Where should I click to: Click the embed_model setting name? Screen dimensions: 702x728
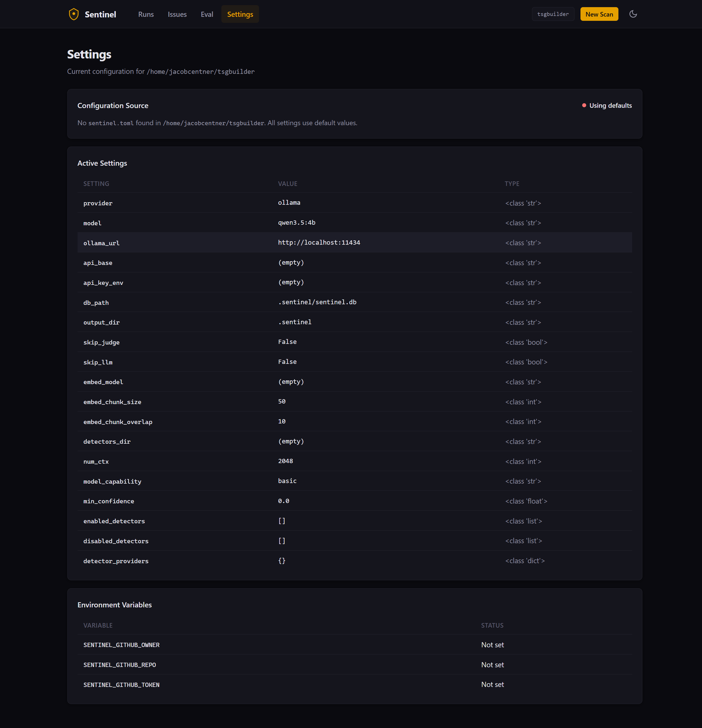[x=103, y=382]
